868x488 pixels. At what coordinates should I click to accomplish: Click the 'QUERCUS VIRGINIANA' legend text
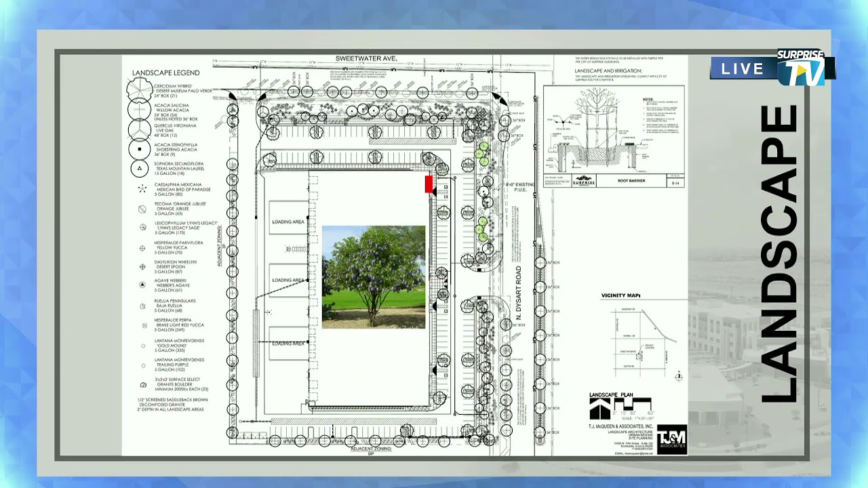click(x=175, y=125)
